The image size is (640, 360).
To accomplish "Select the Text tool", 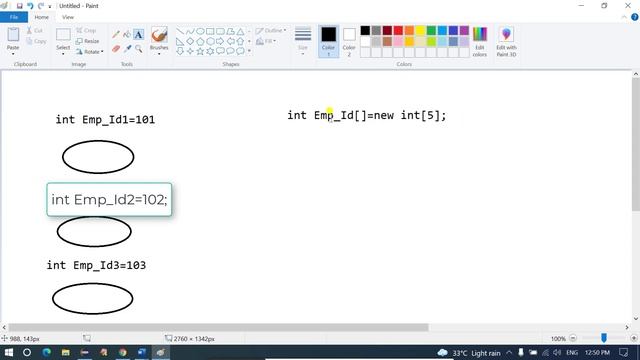I will click(x=139, y=35).
